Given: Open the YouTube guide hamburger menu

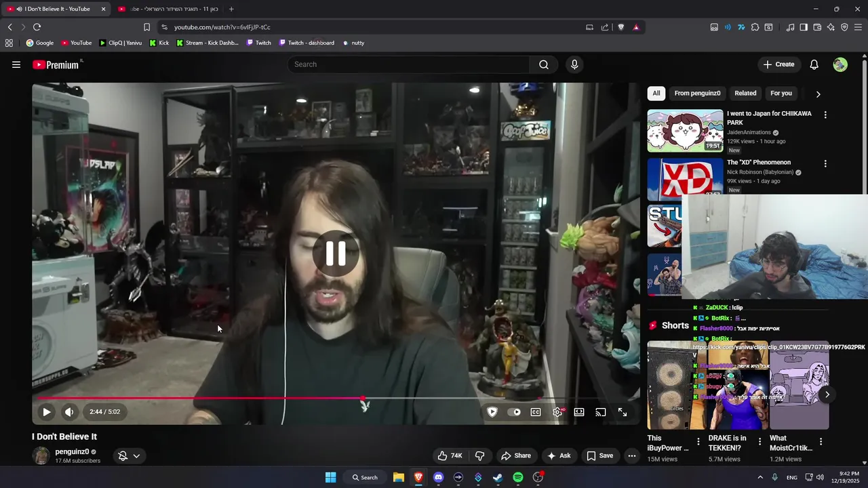Looking at the screenshot, I should tap(16, 64).
